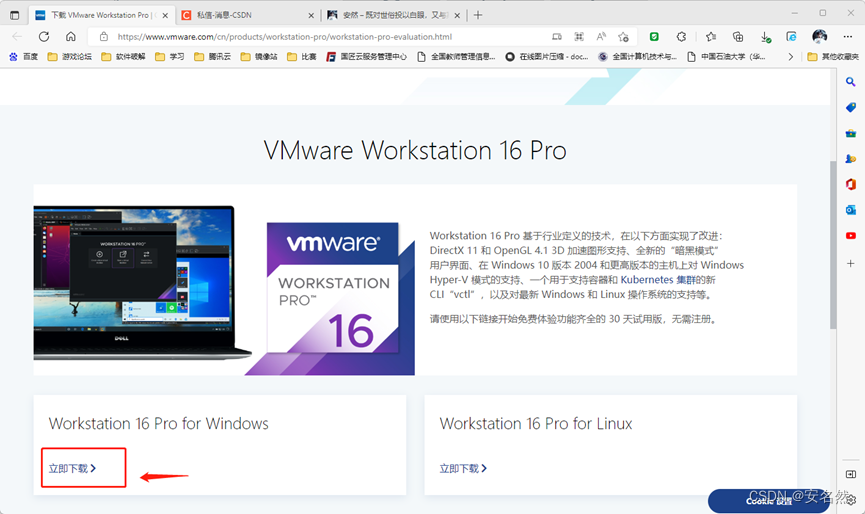Click the VMware Workstation Pro 16 box image
The width and height of the screenshot is (865, 514).
pyautogui.click(x=332, y=298)
